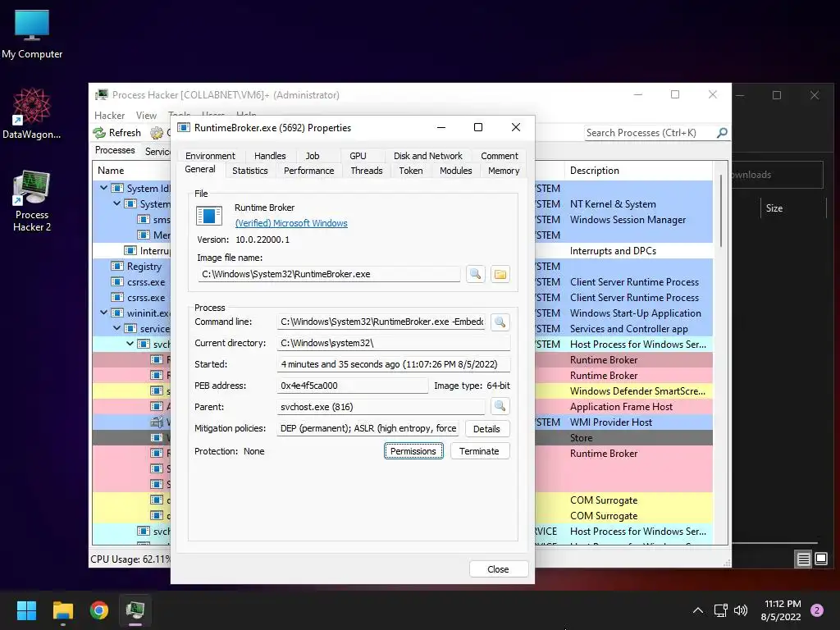The height and width of the screenshot is (630, 840).
Task: Open the Comment tab
Action: [500, 156]
